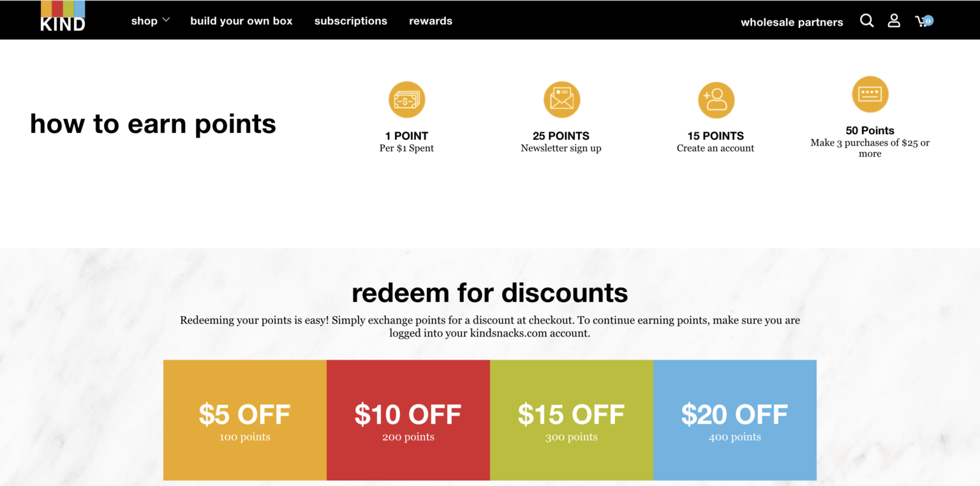Expand the shop dropdown menu
The height and width of the screenshot is (486, 980).
[x=145, y=21]
